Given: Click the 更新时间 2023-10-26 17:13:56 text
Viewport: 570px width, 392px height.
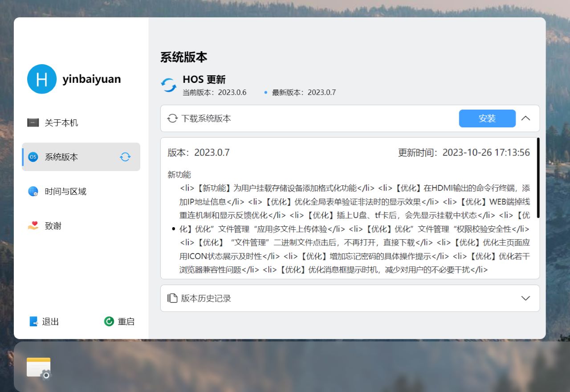Looking at the screenshot, I should pyautogui.click(x=464, y=153).
